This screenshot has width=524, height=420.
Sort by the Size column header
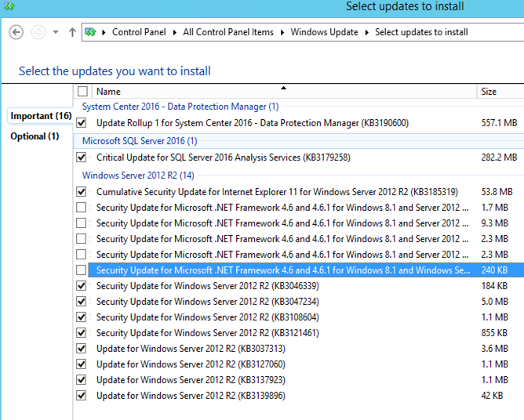click(500, 92)
